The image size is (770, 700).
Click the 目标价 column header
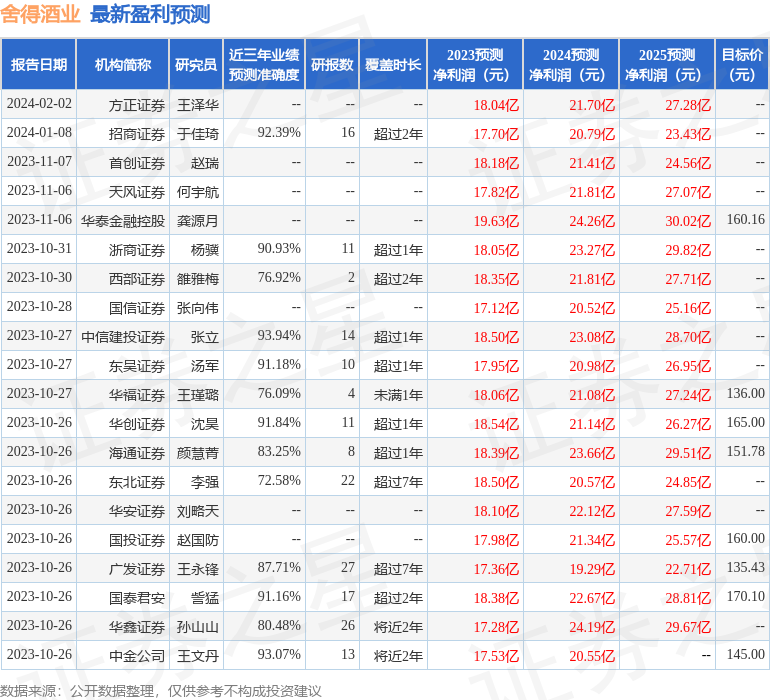pyautogui.click(x=742, y=64)
